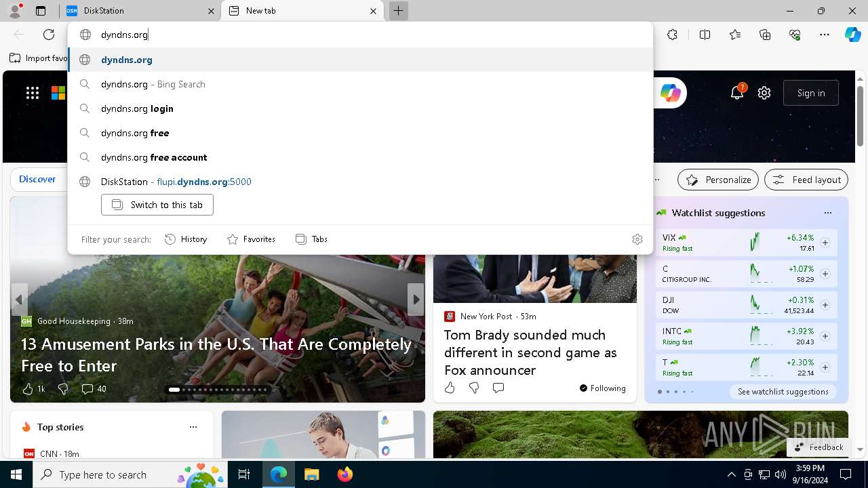This screenshot has height=488, width=868.
Task: Open Settings and more menu
Action: tap(825, 35)
